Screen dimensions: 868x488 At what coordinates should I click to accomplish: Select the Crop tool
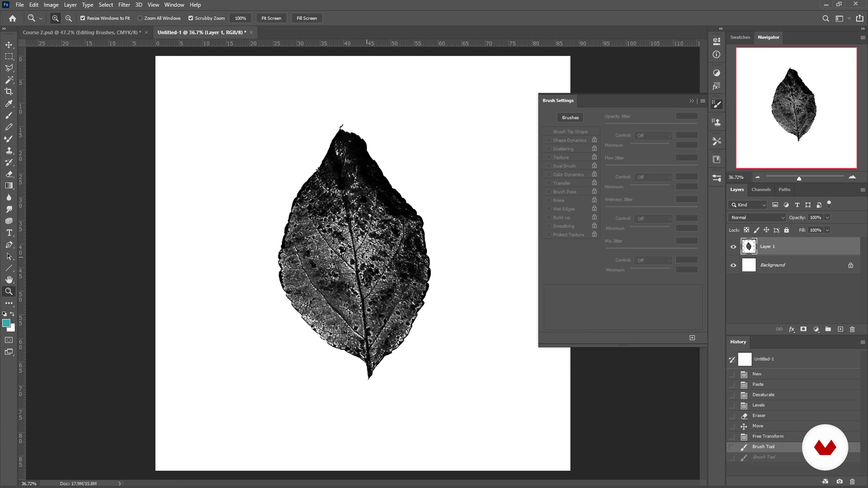pyautogui.click(x=9, y=91)
